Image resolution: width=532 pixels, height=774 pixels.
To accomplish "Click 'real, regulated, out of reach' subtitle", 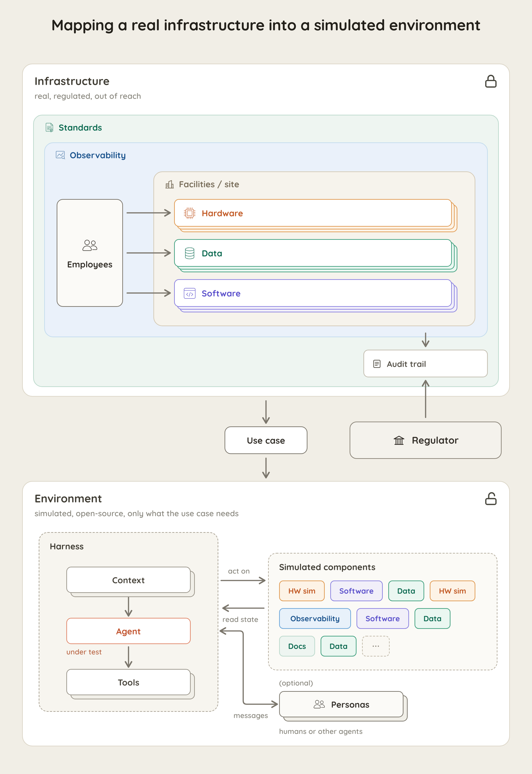I will point(88,96).
